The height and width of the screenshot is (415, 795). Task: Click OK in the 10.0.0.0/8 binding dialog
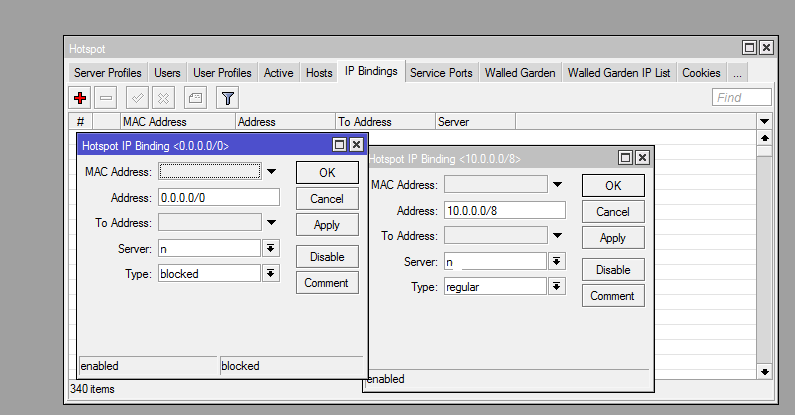[x=613, y=185]
